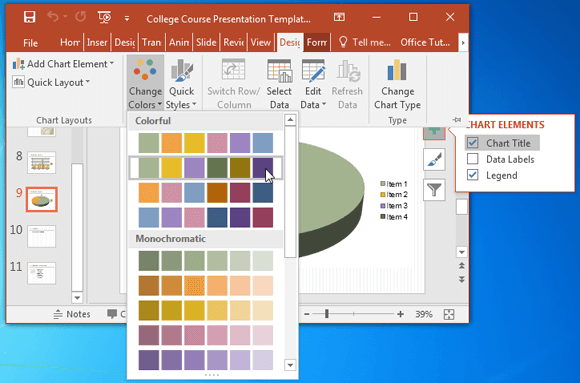This screenshot has width=580, height=383.
Task: Switch to the Home tab
Action: pyautogui.click(x=70, y=43)
